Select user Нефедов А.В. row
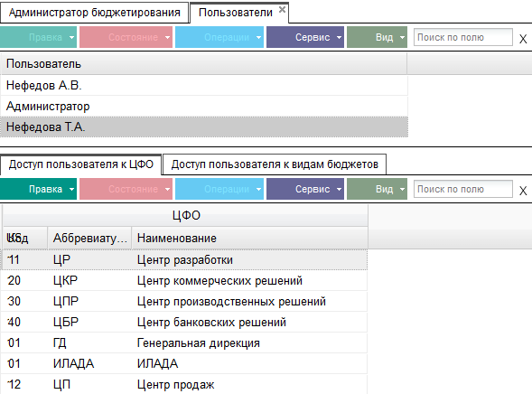Viewport: 532px width, 394px height. pos(204,85)
